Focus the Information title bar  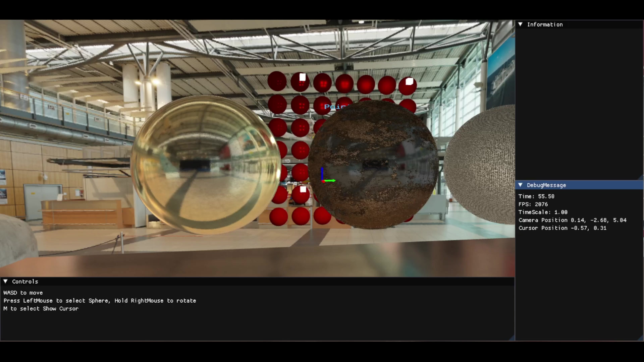click(579, 24)
